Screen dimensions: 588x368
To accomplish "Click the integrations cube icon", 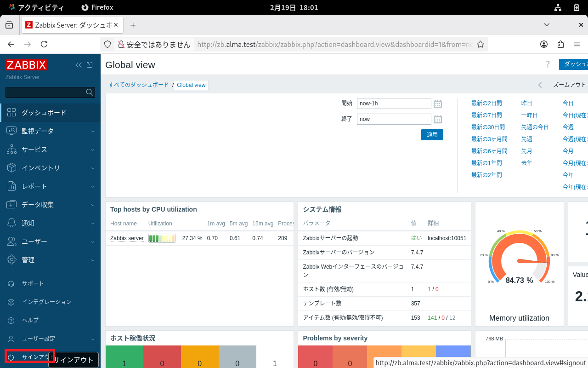I will [x=11, y=302].
